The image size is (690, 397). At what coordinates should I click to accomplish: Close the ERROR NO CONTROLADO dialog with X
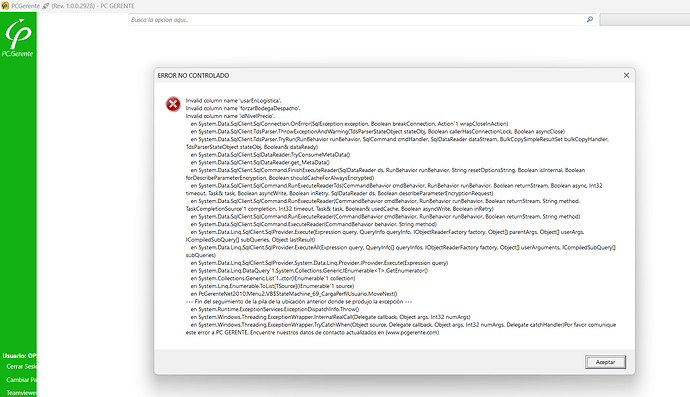(x=626, y=75)
